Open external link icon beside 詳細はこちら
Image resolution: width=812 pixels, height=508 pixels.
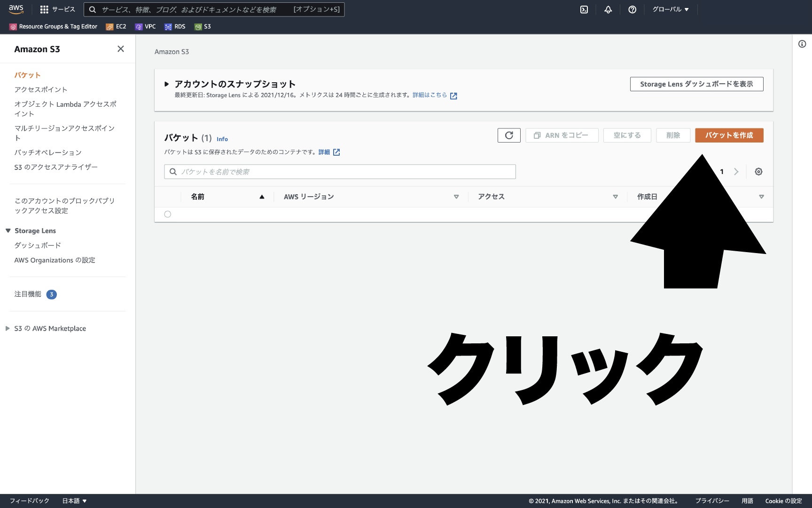tap(453, 95)
